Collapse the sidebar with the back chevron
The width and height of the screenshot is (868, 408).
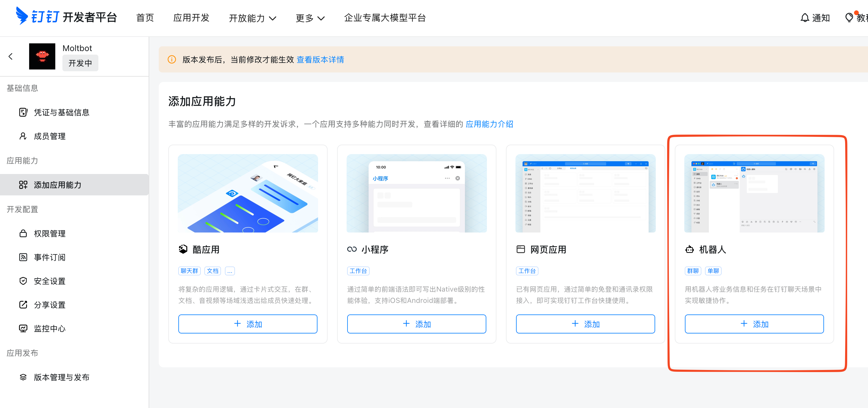[10, 56]
